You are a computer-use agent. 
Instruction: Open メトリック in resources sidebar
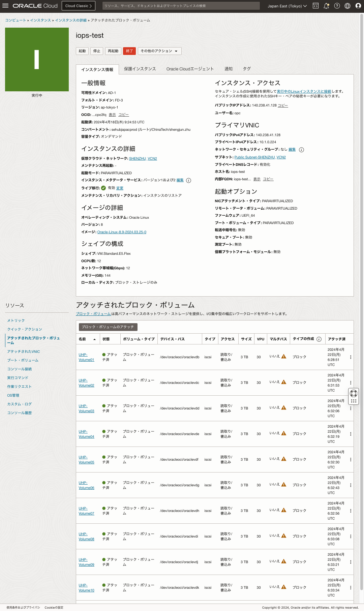pyautogui.click(x=16, y=320)
